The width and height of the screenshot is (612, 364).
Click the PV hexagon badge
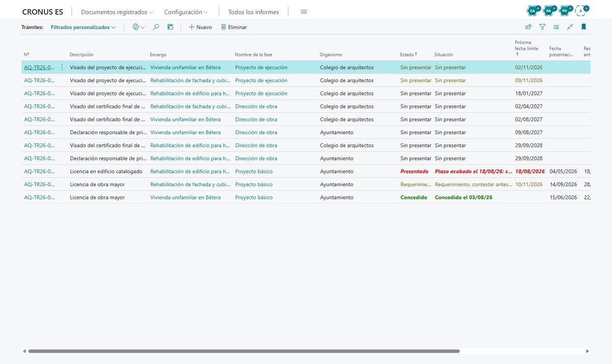pyautogui.click(x=565, y=10)
